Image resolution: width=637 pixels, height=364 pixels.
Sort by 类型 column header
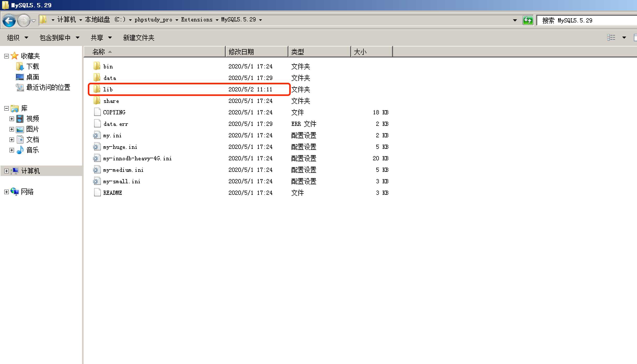(x=320, y=52)
